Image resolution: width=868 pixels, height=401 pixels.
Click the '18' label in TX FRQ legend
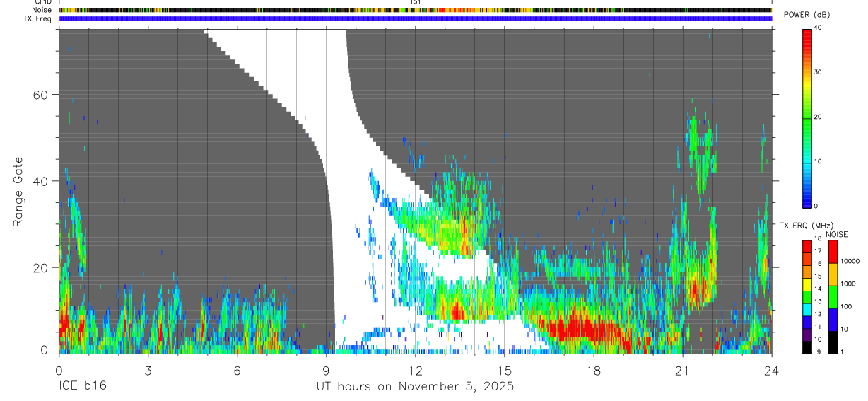[819, 239]
